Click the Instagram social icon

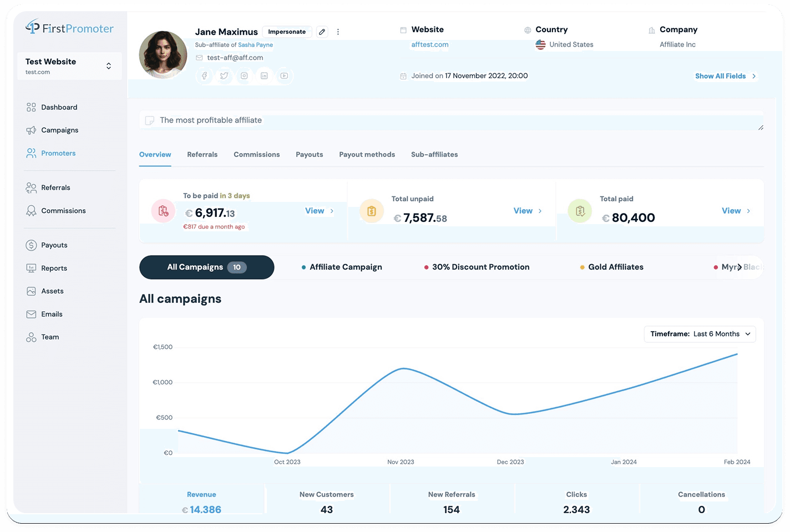pyautogui.click(x=244, y=76)
